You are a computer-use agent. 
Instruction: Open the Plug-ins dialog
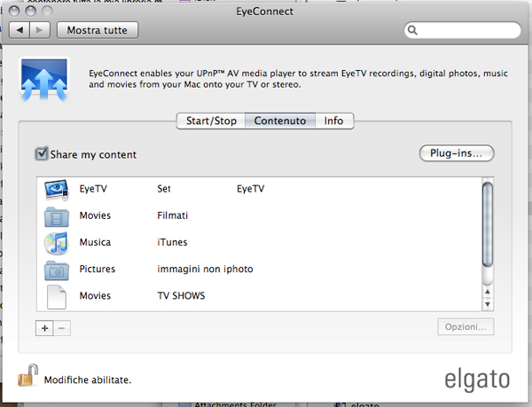456,153
